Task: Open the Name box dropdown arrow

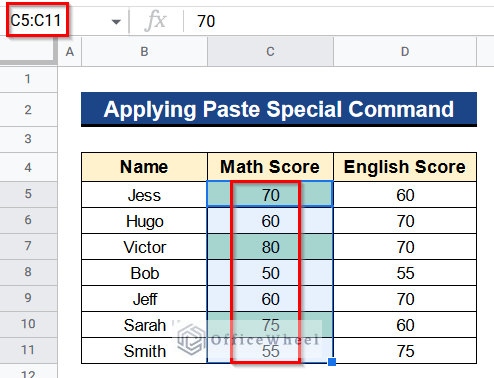Action: tap(116, 22)
